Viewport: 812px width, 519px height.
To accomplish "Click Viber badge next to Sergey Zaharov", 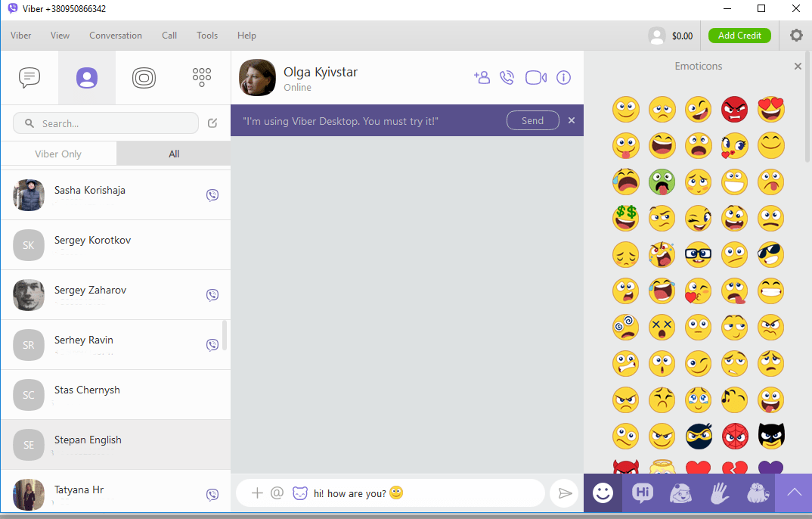I will coord(212,295).
